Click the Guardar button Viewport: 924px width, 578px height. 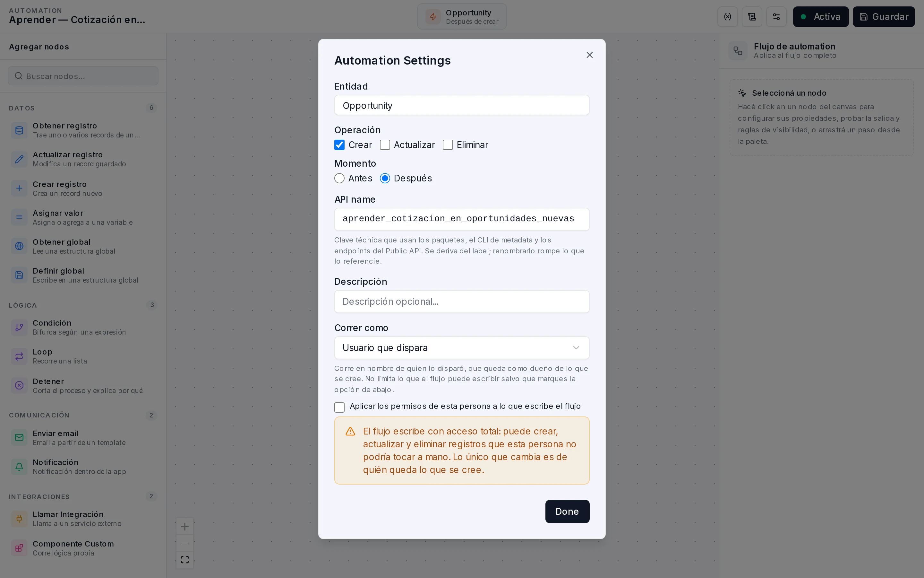[x=884, y=17]
